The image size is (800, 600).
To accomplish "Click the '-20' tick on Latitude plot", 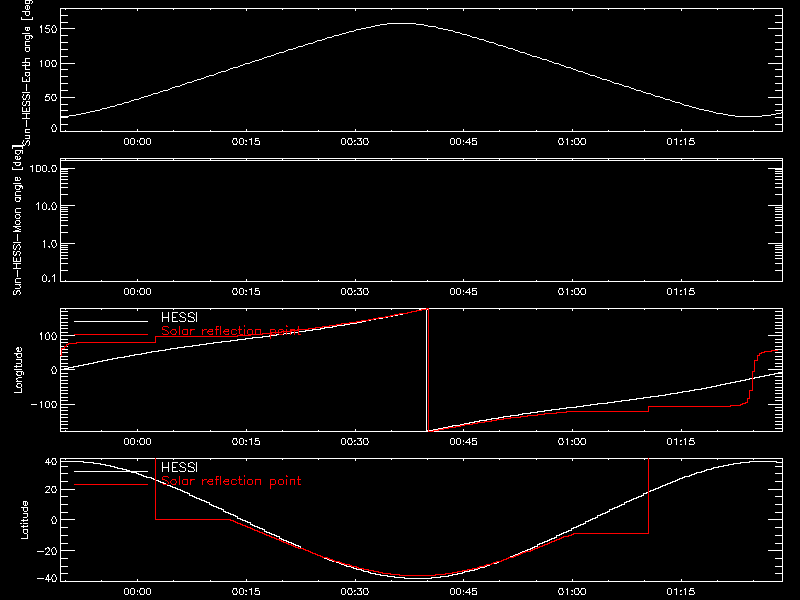I will pyautogui.click(x=48, y=551).
